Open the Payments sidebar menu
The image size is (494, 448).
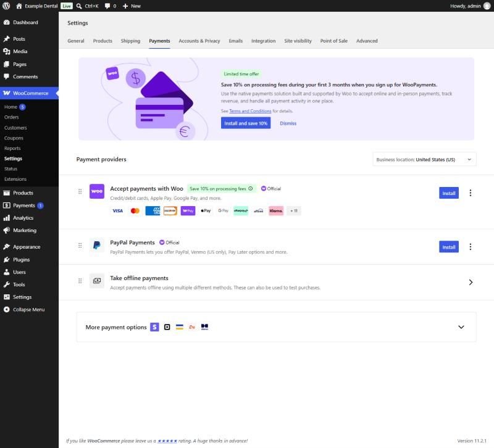coord(29,205)
